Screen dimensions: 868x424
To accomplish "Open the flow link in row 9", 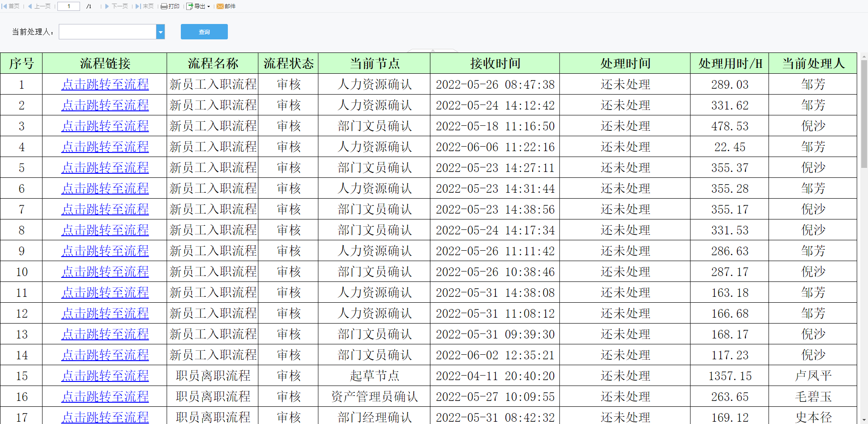I will click(x=105, y=251).
